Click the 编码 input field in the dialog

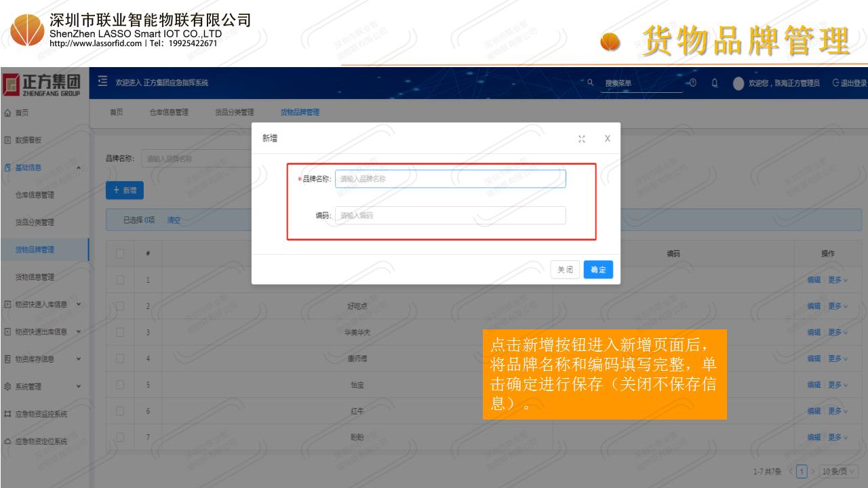click(x=450, y=216)
